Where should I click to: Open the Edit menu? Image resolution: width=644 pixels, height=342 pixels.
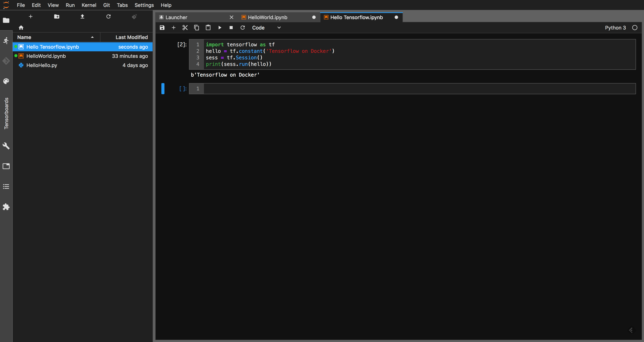36,5
